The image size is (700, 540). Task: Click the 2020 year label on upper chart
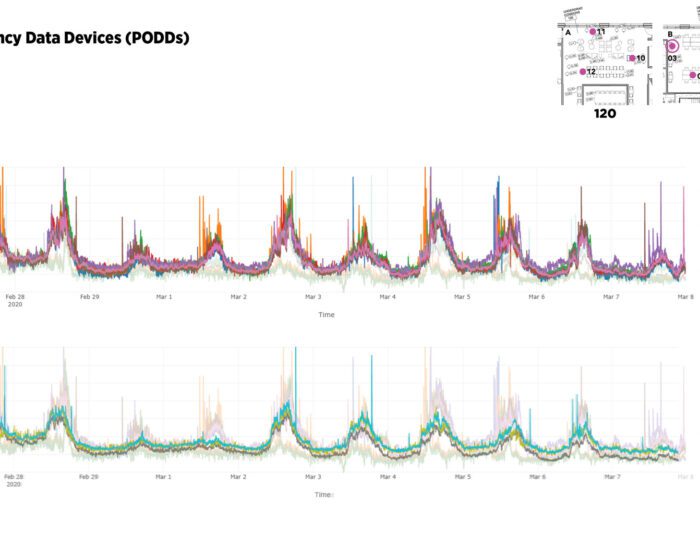(14, 305)
